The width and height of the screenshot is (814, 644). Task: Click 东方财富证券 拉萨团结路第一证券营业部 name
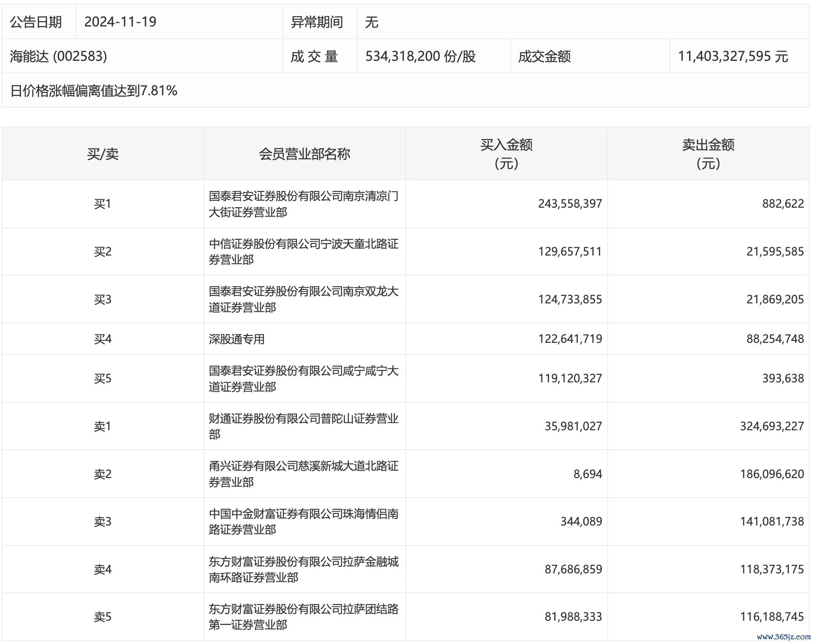click(303, 617)
